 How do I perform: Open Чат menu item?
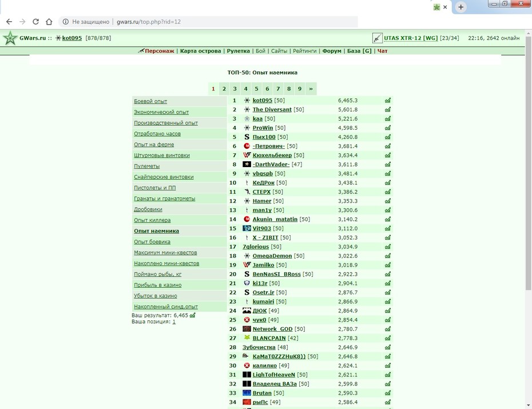click(x=382, y=51)
